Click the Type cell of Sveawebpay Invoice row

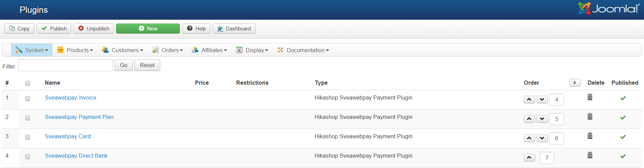(x=363, y=97)
